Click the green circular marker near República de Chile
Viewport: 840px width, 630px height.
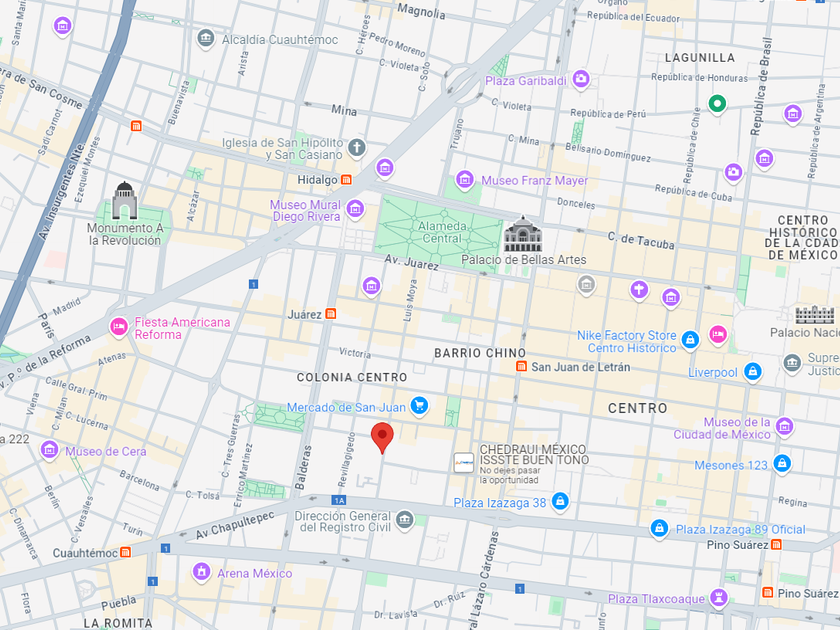tap(717, 104)
